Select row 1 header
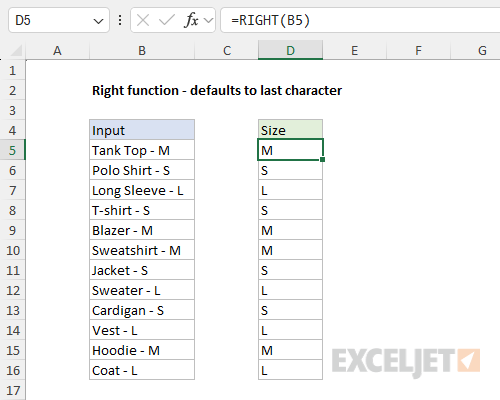Viewport: 500px width, 400px height. click(13, 70)
